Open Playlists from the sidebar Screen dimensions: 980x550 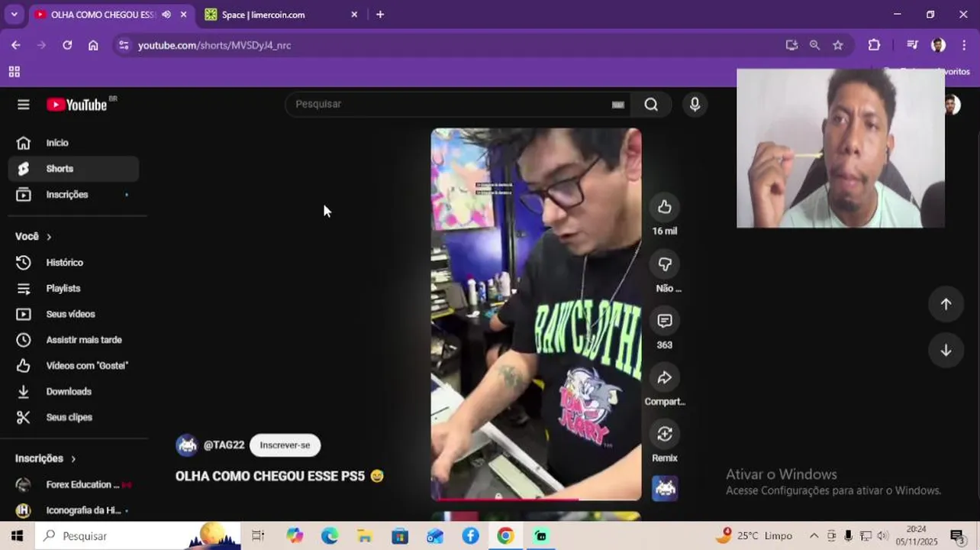tap(73, 289)
